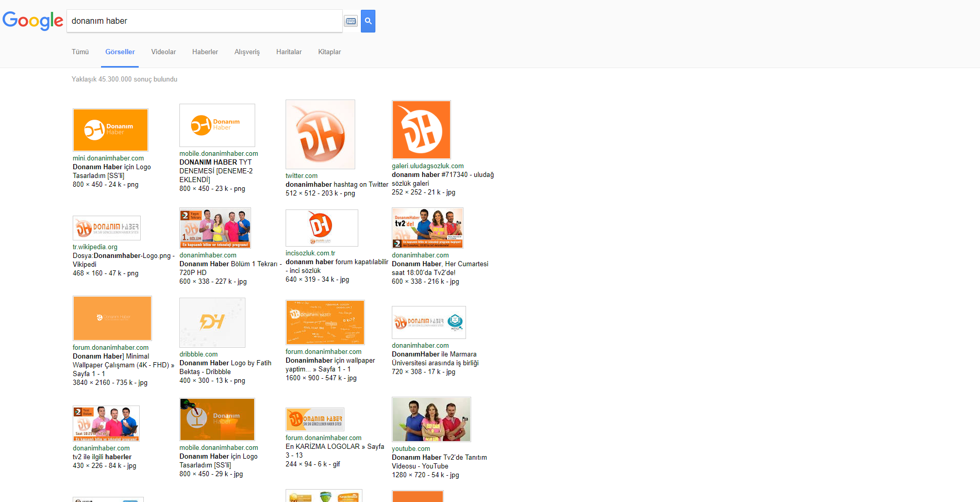Open the Videolar tab
Viewport: 980px width, 502px height.
(x=163, y=52)
